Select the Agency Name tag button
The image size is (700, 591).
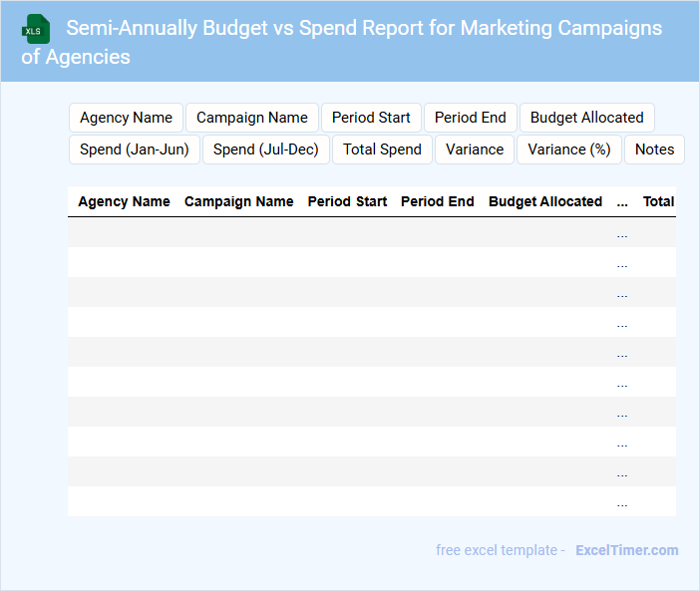point(126,118)
